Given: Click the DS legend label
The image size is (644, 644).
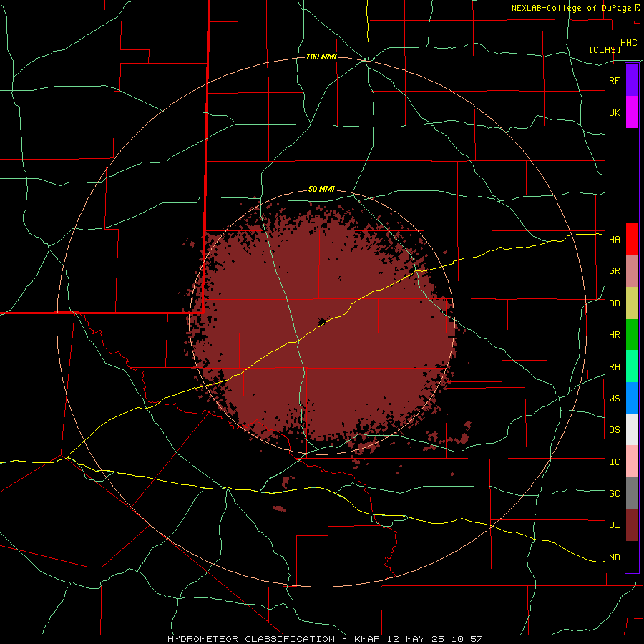Looking at the screenshot, I should pyautogui.click(x=614, y=430).
